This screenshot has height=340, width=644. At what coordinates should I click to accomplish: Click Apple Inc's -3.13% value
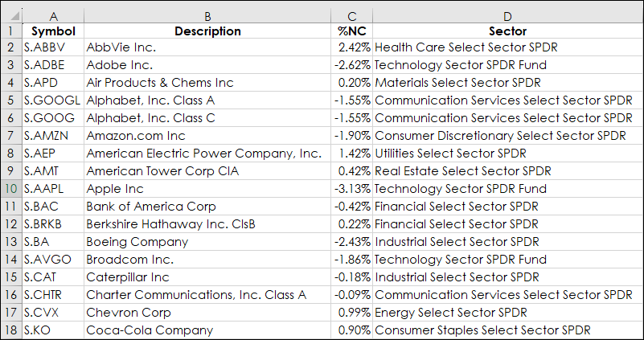click(x=352, y=189)
